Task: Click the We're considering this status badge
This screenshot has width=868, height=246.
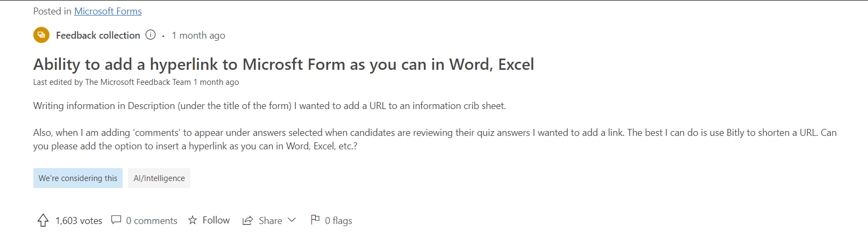Action: [78, 178]
